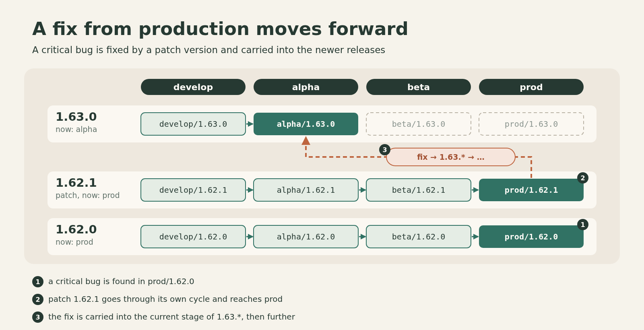Click arrow between develop/1.63.0 and alpha/1.63.0
Image resolution: width=644 pixels, height=330 pixels.
point(250,124)
